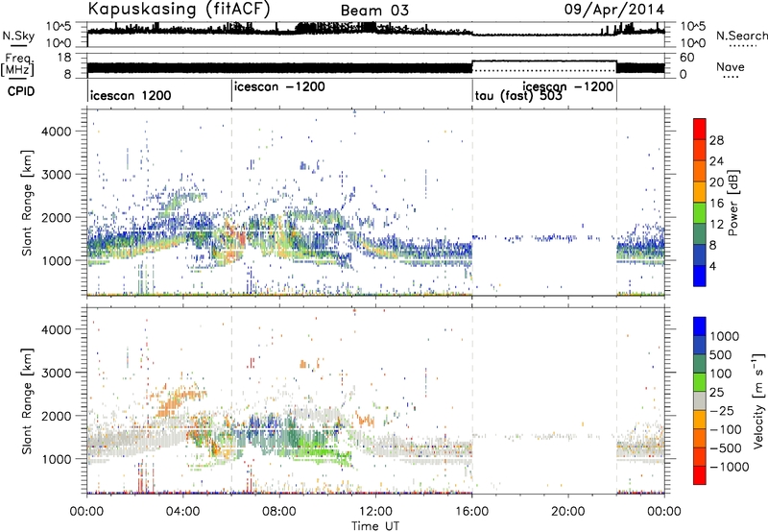Select the "Power [dB]" colorbar title
Viewport: 768px width, 532px height.
point(732,203)
